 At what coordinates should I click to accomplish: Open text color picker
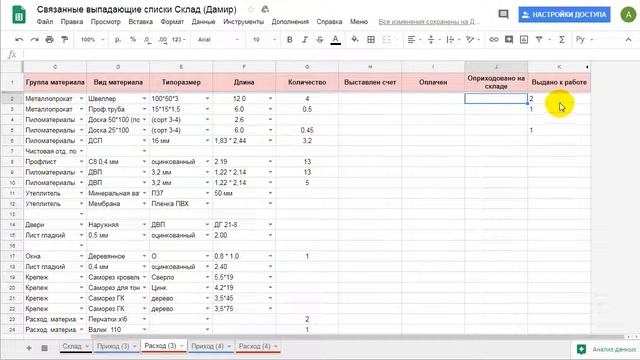point(335,40)
